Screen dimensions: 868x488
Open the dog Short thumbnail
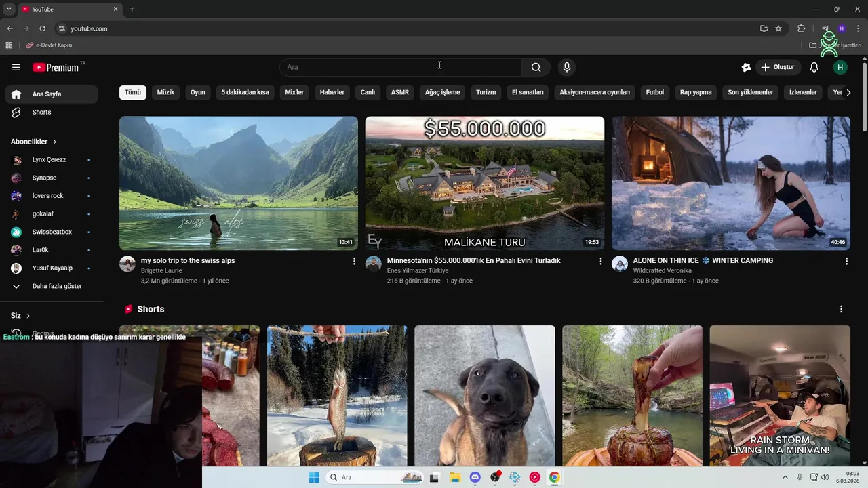[485, 396]
